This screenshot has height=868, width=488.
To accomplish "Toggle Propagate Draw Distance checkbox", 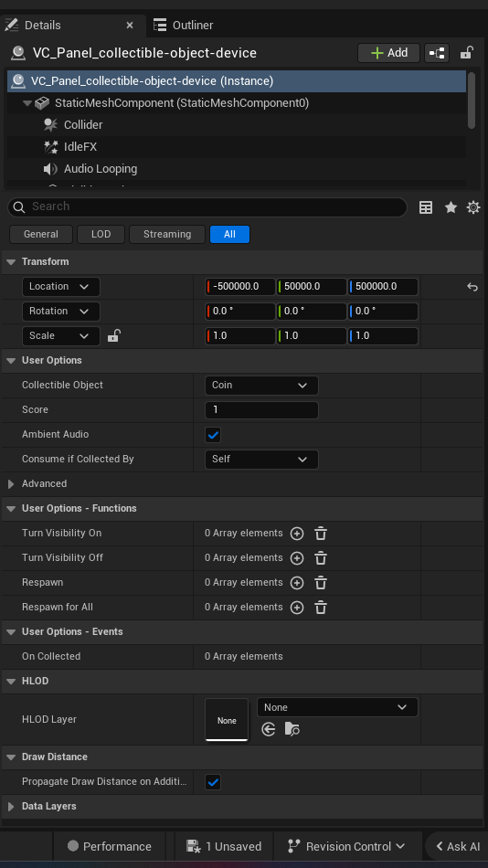I will pyautogui.click(x=213, y=782).
